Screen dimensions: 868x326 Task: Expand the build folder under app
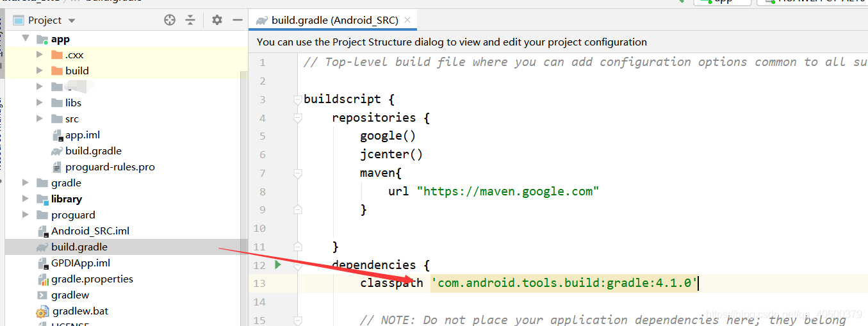(x=40, y=70)
